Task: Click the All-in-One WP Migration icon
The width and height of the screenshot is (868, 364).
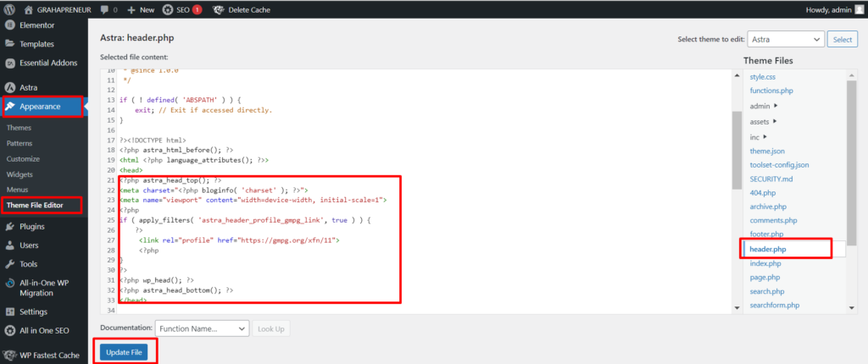Action: 9,283
